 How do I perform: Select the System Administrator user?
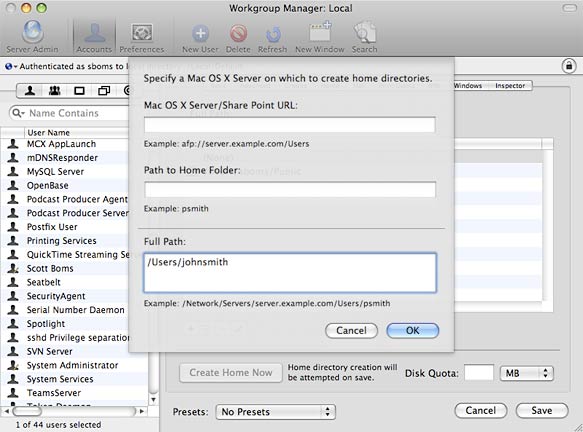(74, 365)
